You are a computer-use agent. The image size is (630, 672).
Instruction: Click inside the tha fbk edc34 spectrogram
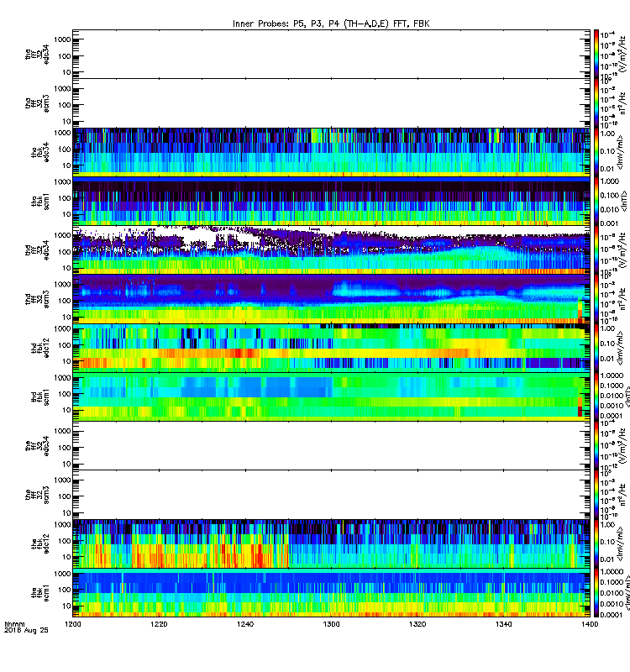(331, 152)
